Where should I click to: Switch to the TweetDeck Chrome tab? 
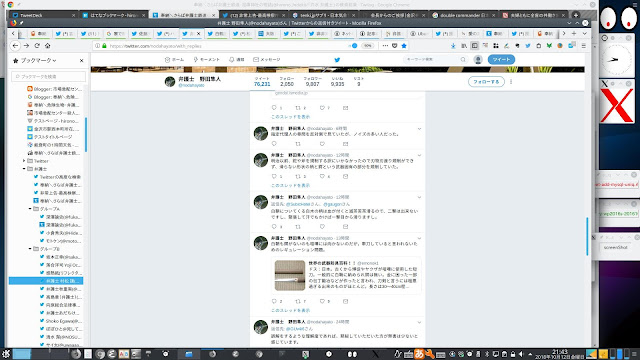tap(43, 15)
